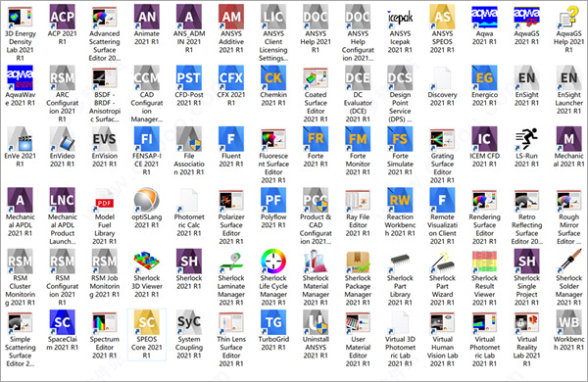Launch Fluent 2021 R1
The height and width of the screenshot is (382, 588).
(x=231, y=139)
